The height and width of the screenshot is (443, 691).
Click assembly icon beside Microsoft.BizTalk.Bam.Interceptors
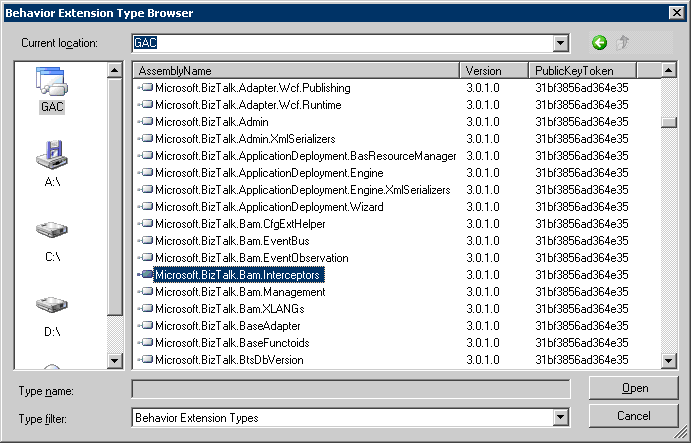click(x=145, y=275)
